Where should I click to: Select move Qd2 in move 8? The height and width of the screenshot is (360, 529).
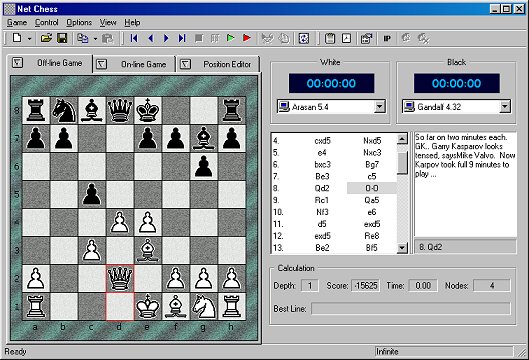322,188
